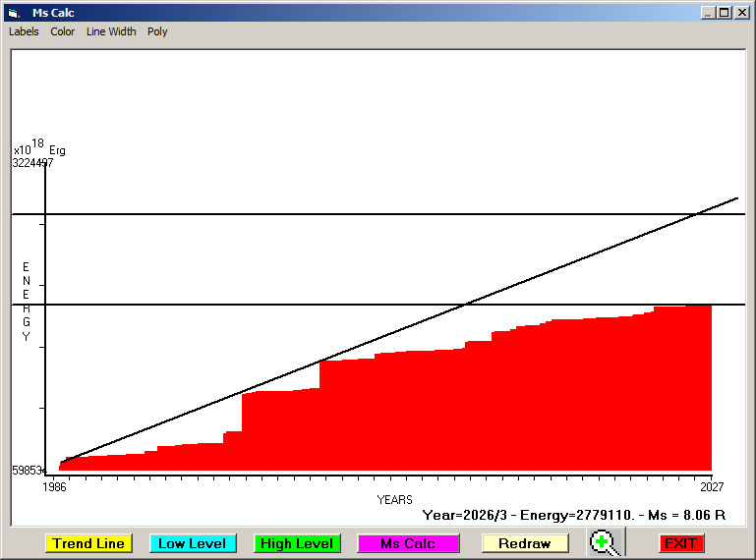Viewport: 756px width, 560px height.
Task: Click the Year/Energy/Ms status readout text
Action: (573, 514)
